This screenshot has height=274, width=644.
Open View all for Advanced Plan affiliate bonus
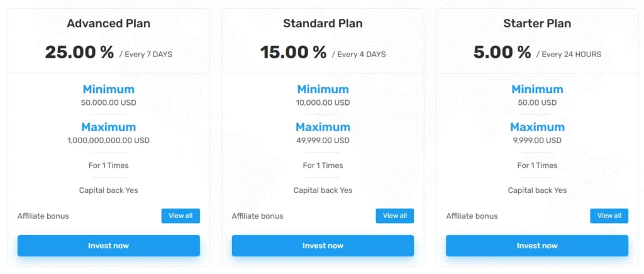click(x=180, y=216)
